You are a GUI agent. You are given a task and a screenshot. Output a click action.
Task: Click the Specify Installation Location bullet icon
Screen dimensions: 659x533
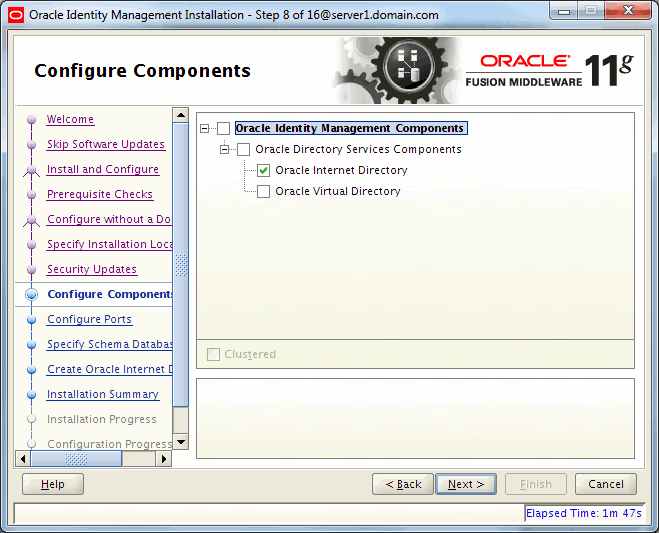click(32, 245)
